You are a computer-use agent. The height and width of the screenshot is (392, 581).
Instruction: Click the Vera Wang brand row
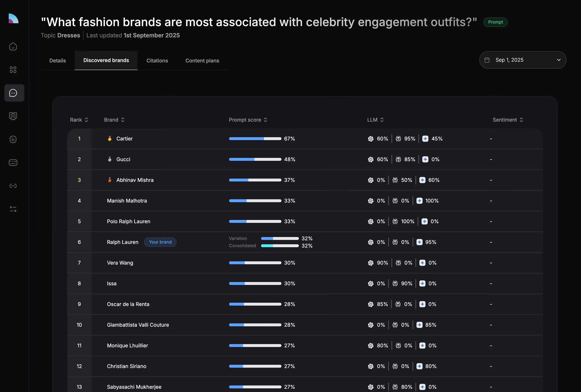coord(120,263)
